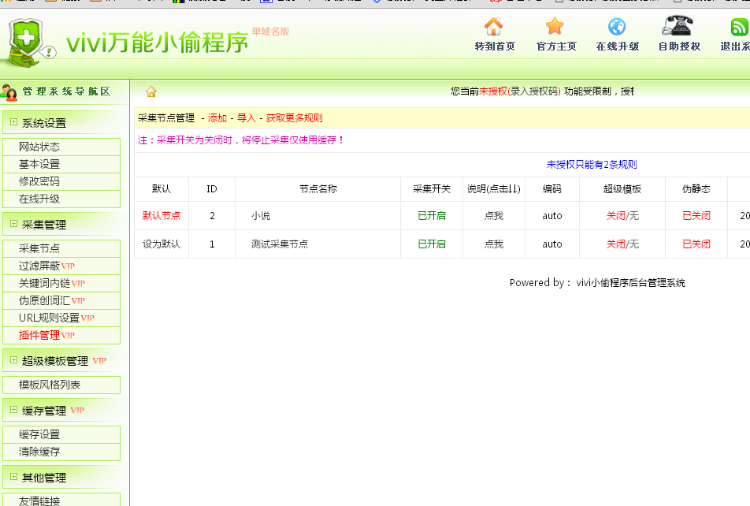Toggle 已关闭 伪静态 for 测试采集节点
750x506 pixels.
pos(696,244)
